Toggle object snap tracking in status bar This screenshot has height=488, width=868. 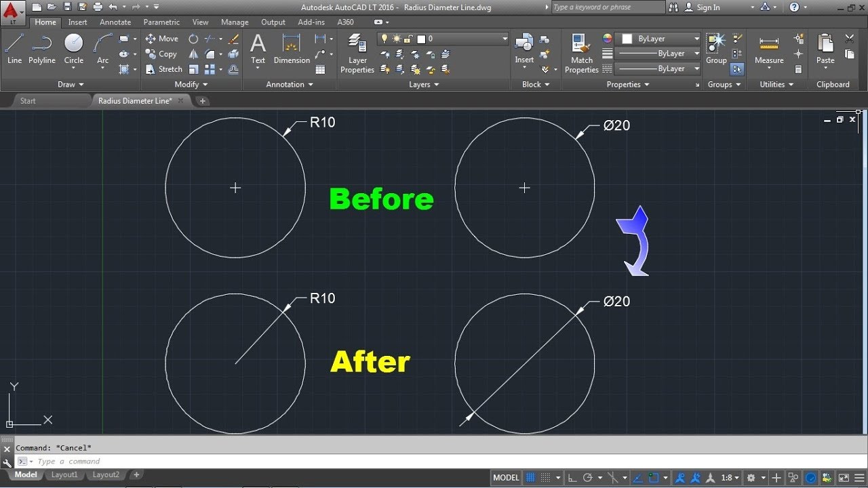[638, 478]
